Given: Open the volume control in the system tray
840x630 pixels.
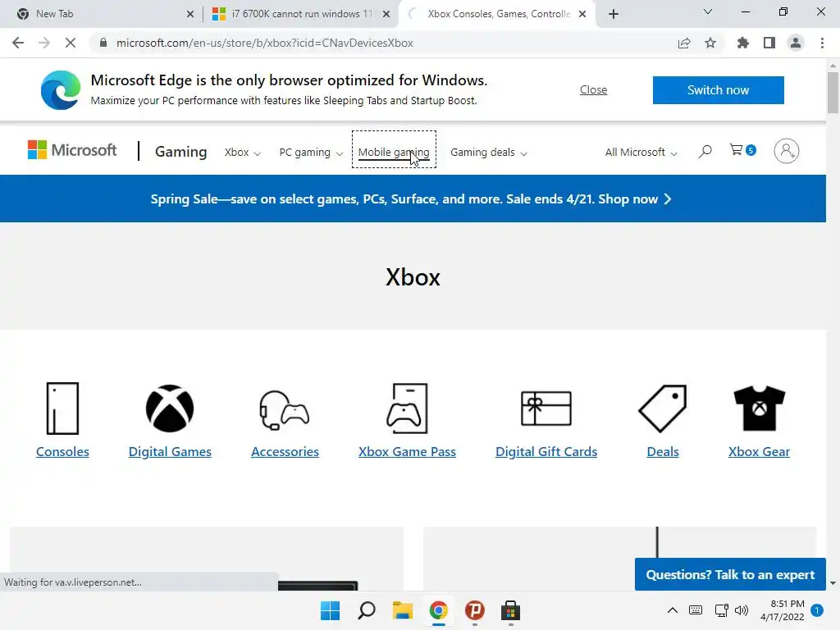Looking at the screenshot, I should (742, 610).
